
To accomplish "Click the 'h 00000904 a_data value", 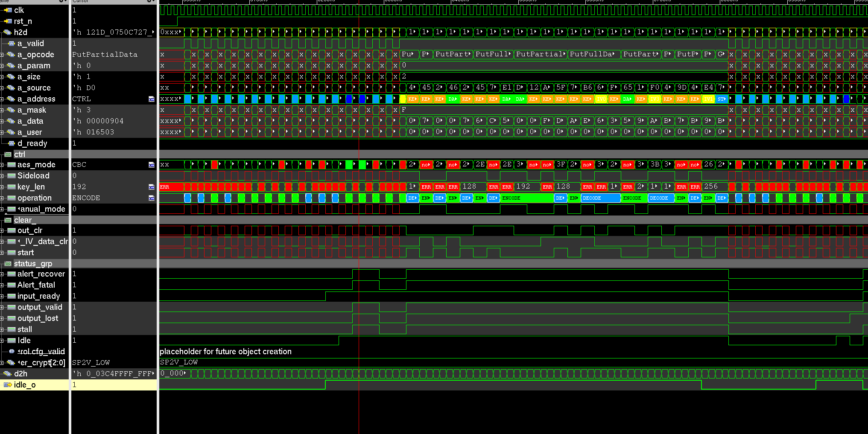I will click(98, 121).
